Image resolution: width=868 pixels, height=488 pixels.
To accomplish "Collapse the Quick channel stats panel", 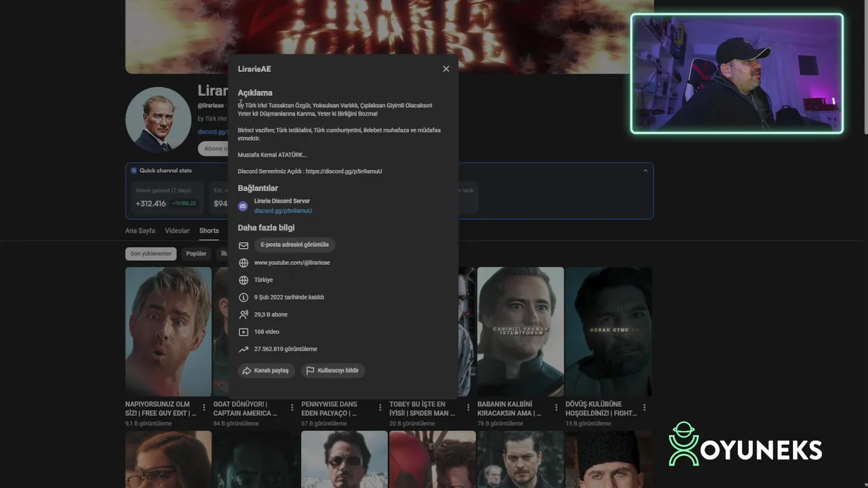I will 645,171.
